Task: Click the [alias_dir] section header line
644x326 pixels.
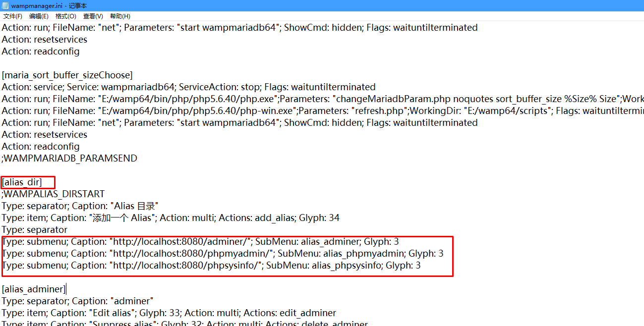Action: click(x=22, y=182)
